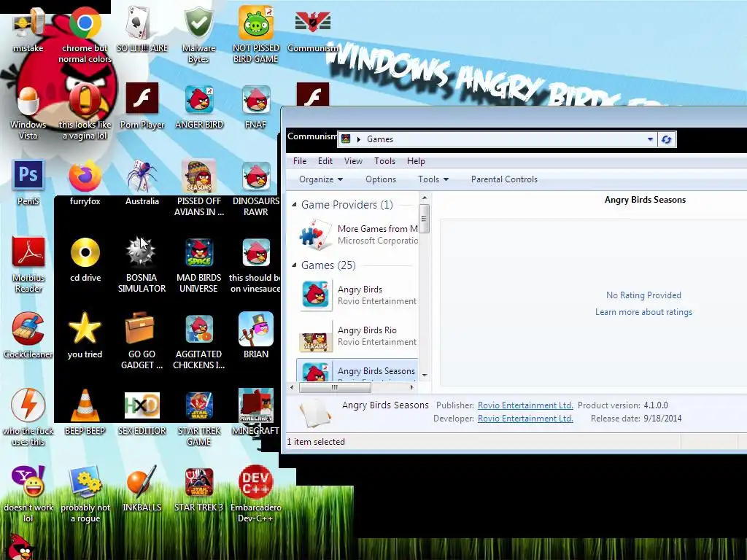The image size is (747, 560).
Task: Open the Tools menu in menu bar
Action: (384, 161)
